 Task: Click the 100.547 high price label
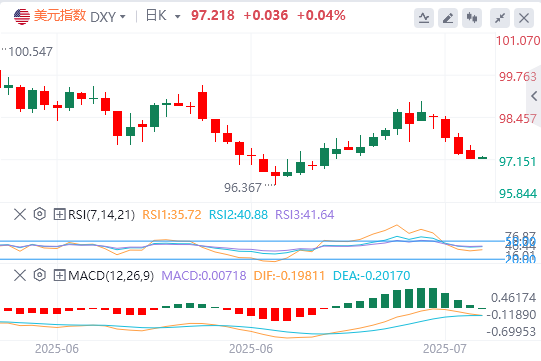click(x=30, y=52)
